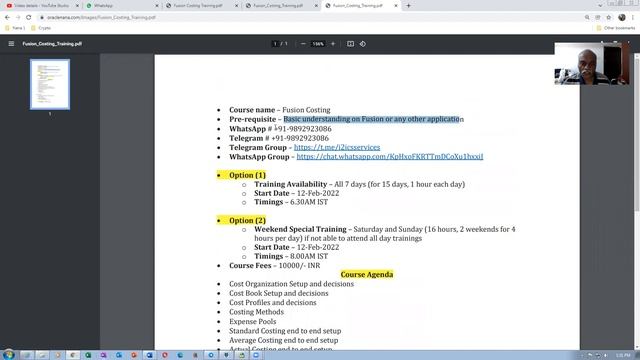Click the 'Costing Methods' line

[256, 312]
